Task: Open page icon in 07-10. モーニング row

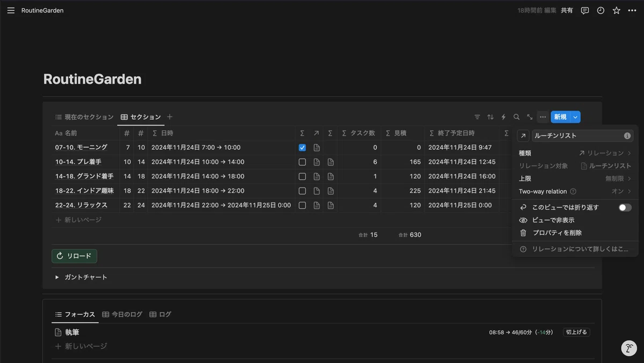Action: [317, 147]
